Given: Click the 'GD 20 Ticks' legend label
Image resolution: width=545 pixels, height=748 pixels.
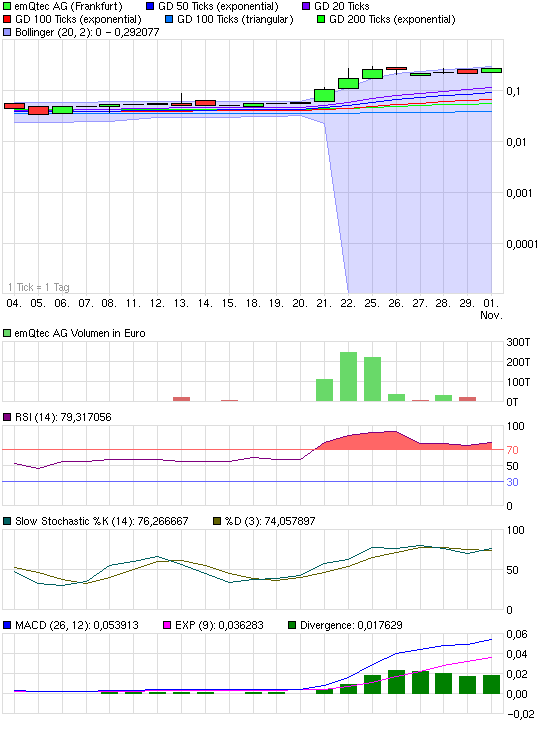Looking at the screenshot, I should (x=342, y=7).
